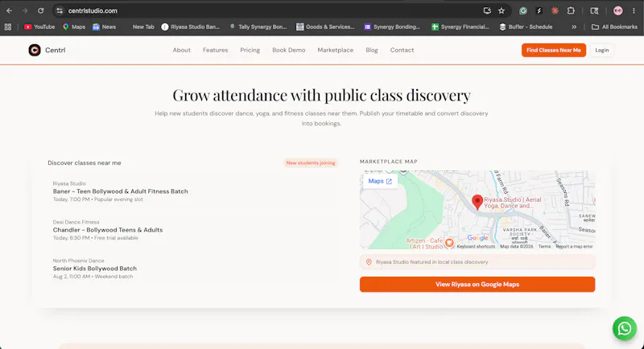The width and height of the screenshot is (644, 349).
Task: Click the Discover classes near me heading
Action: (85, 162)
